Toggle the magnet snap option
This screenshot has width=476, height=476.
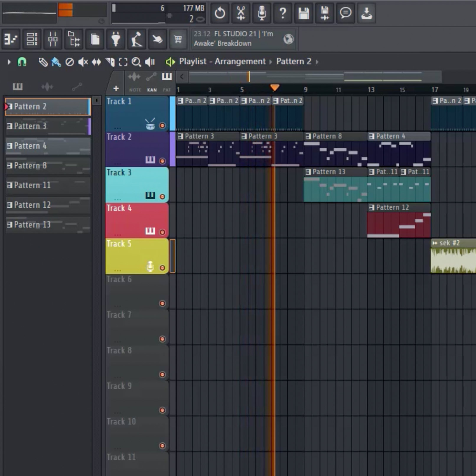click(22, 62)
